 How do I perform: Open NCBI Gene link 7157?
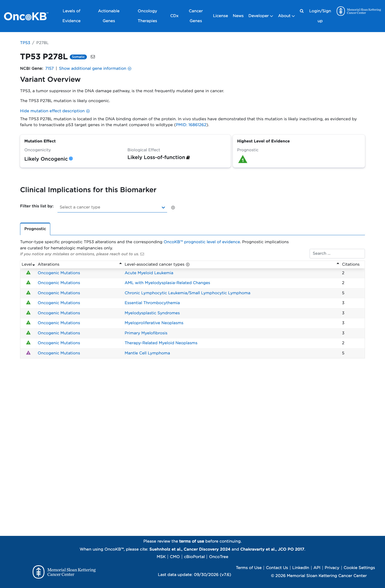coord(49,68)
